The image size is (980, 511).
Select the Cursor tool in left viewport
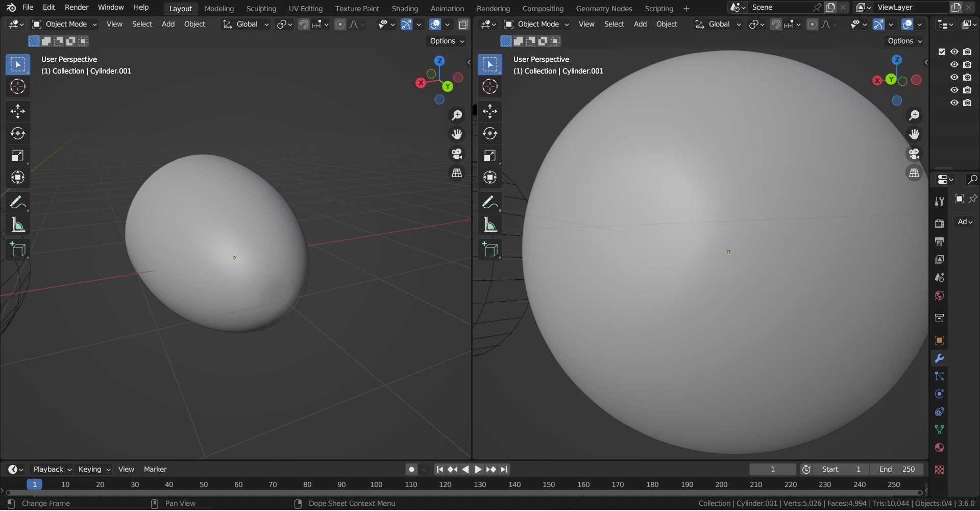tap(18, 86)
